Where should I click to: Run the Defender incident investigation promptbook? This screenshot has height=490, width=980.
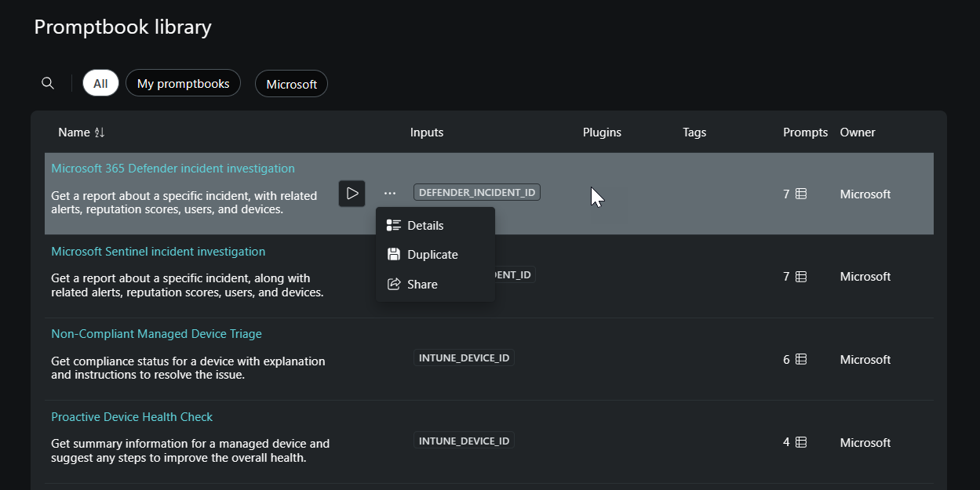(x=352, y=194)
